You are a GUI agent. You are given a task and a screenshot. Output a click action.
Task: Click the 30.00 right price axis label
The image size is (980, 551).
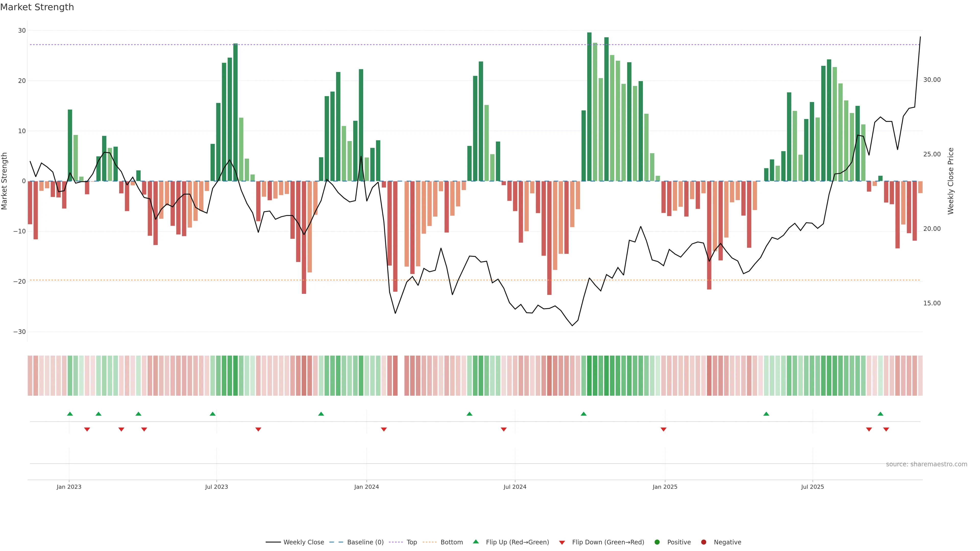point(932,80)
